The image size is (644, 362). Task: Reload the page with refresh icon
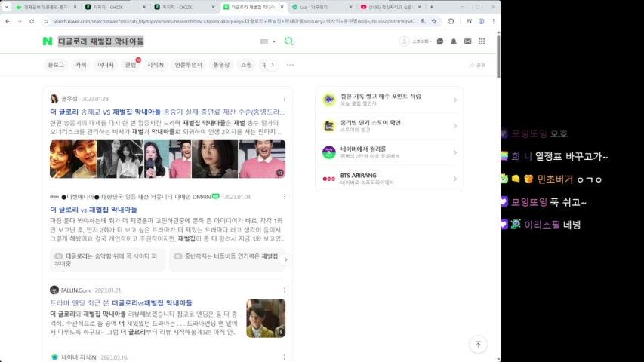32,21
